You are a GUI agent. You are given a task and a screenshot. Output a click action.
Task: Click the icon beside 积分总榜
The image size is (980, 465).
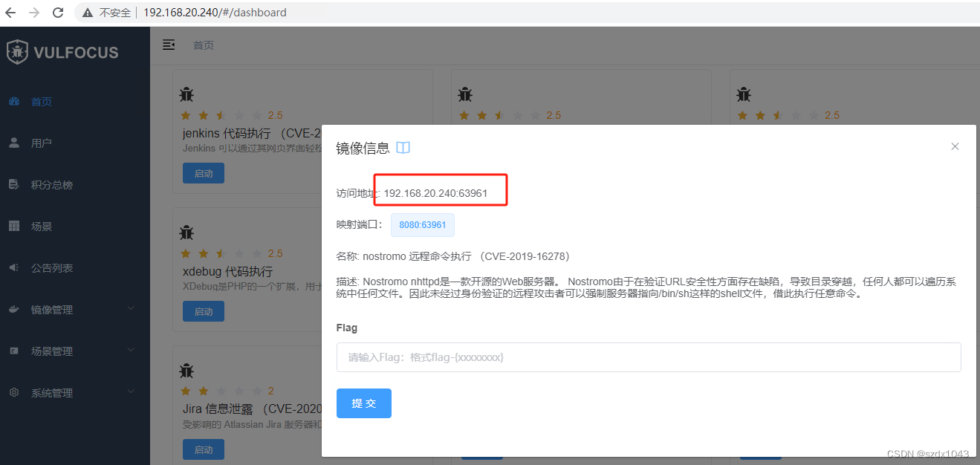14,184
